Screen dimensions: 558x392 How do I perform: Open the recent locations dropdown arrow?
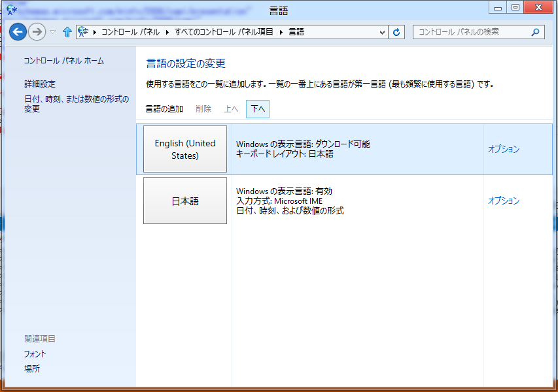click(53, 32)
